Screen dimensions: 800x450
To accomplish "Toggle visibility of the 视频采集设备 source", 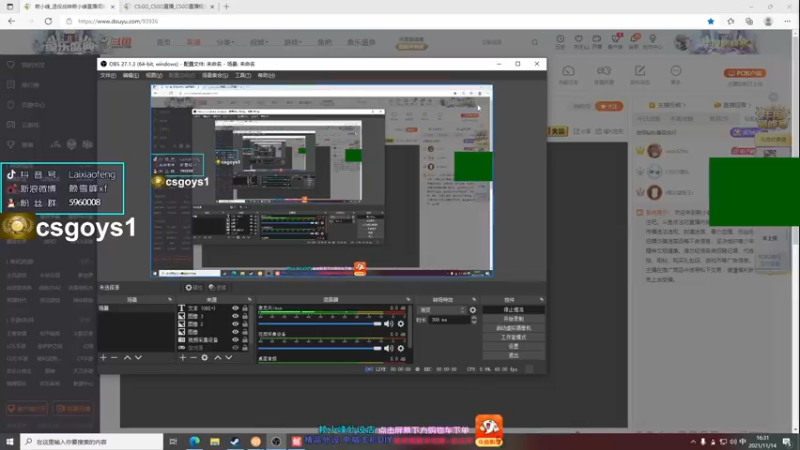I will (235, 340).
